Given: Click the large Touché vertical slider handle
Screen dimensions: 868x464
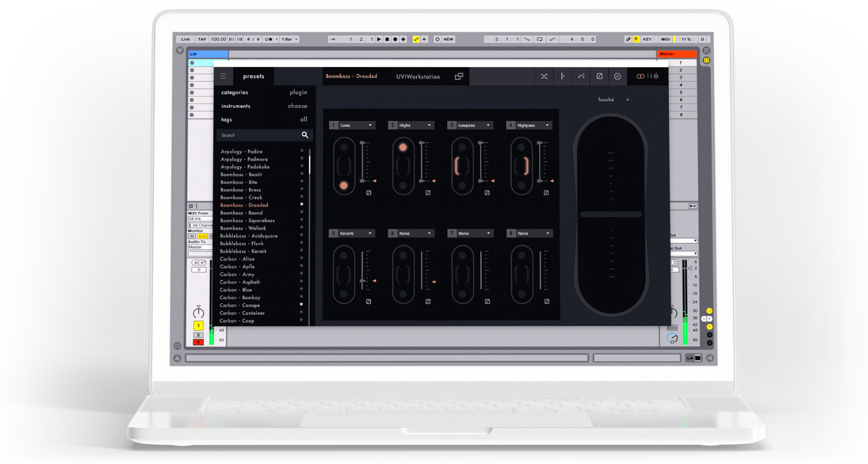Looking at the screenshot, I should click(611, 214).
